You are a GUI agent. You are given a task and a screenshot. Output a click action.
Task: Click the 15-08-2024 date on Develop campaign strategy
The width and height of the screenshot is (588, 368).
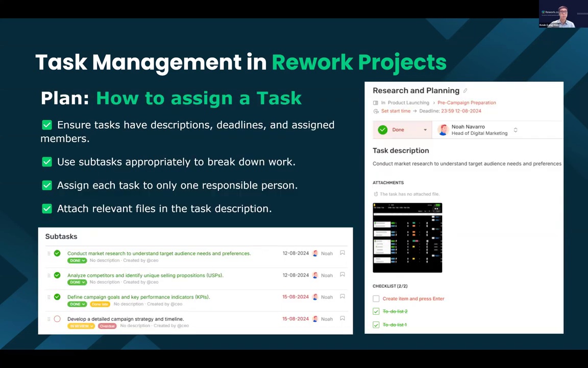click(296, 319)
